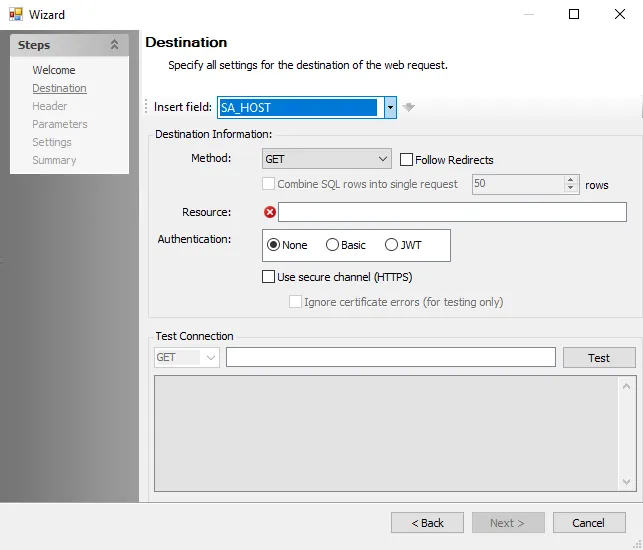Image resolution: width=643 pixels, height=550 pixels.
Task: Go to the Welcome step
Action: (x=54, y=70)
